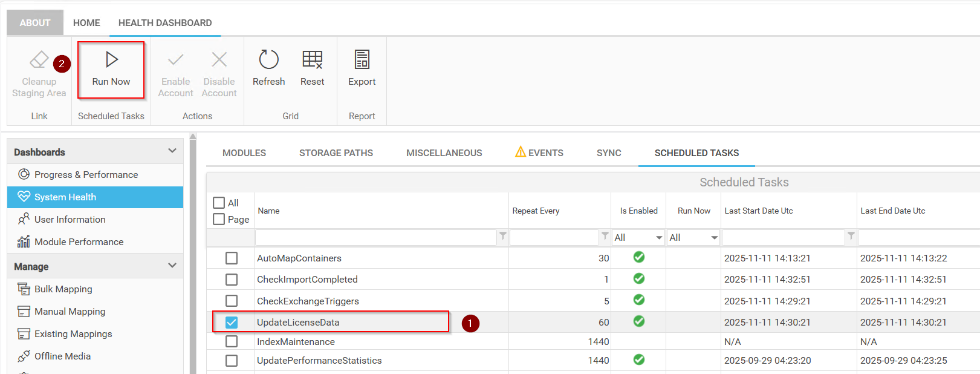This screenshot has height=374, width=980.
Task: Open Module Performance dashboard
Action: 79,242
